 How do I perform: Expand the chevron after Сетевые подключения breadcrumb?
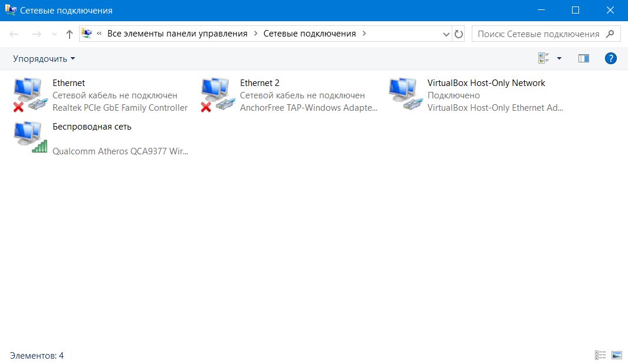click(x=364, y=34)
